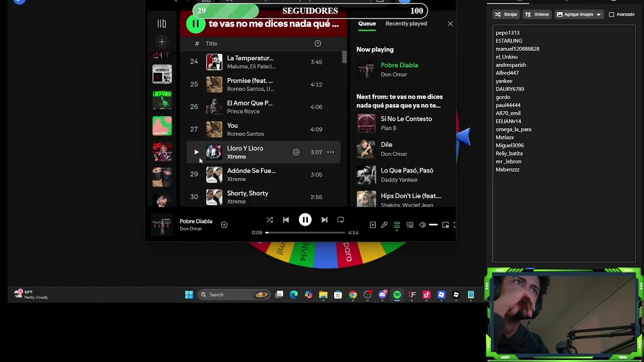Screen dimensions: 644x362
Task: Sort tracks by Title column
Action: [x=211, y=44]
